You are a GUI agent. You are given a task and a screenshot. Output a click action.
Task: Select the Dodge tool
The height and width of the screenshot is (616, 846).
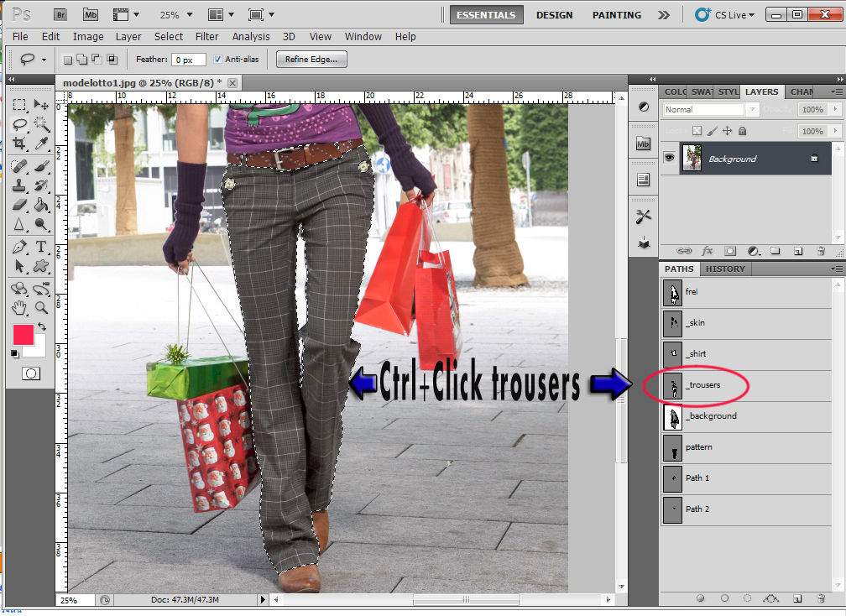pos(41,224)
